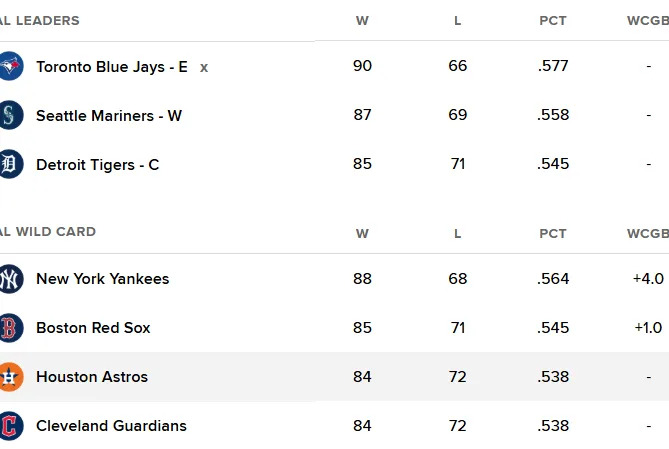Sort division leaders by PCT column header

click(553, 21)
